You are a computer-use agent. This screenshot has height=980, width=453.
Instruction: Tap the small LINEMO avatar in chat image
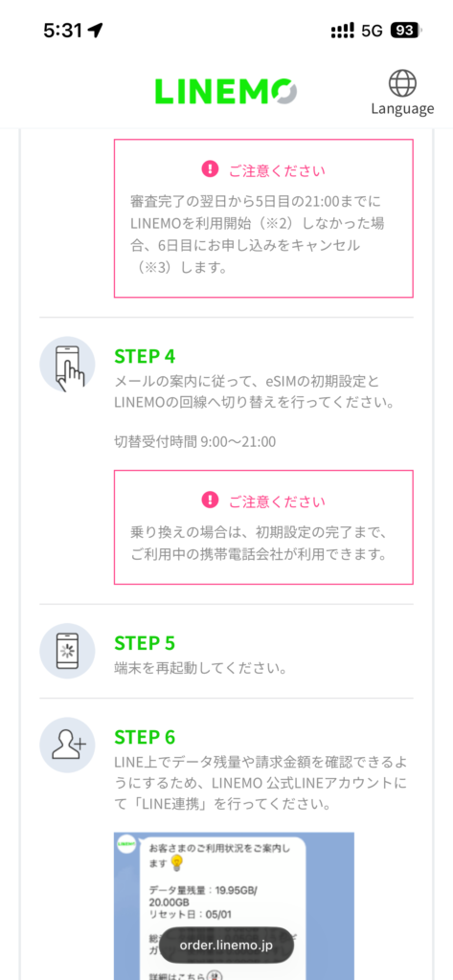(127, 844)
